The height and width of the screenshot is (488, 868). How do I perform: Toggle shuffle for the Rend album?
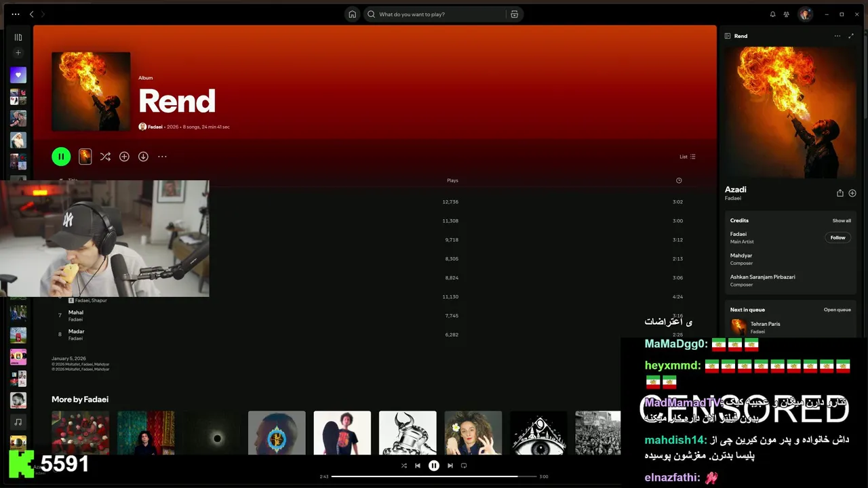(x=105, y=157)
